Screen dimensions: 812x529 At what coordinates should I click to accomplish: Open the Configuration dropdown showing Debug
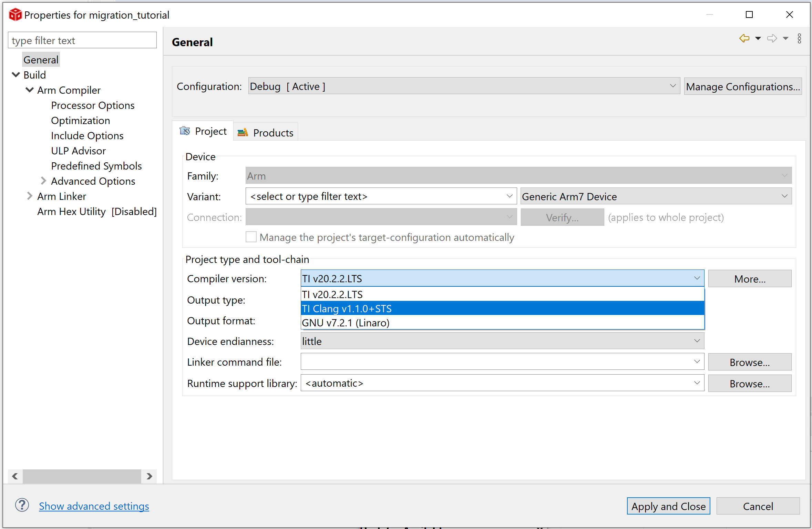pos(672,86)
